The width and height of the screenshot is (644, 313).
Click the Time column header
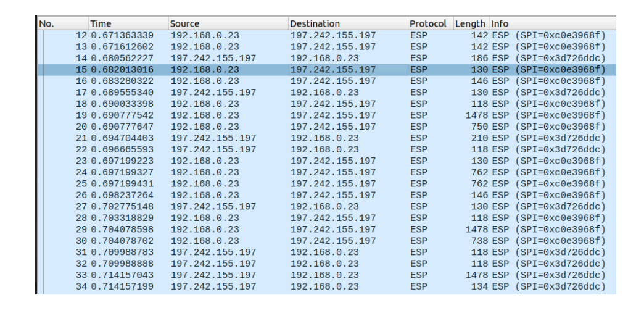(128, 23)
